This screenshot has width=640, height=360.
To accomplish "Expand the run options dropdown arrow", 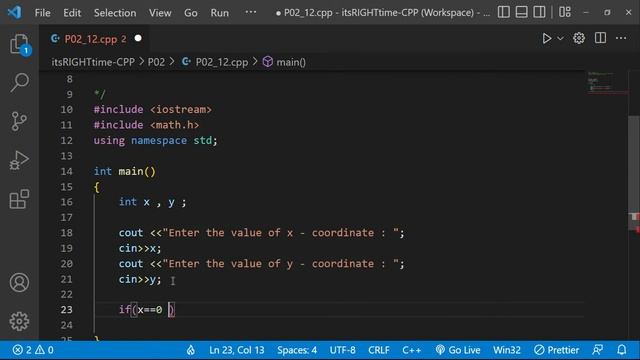I will point(560,38).
